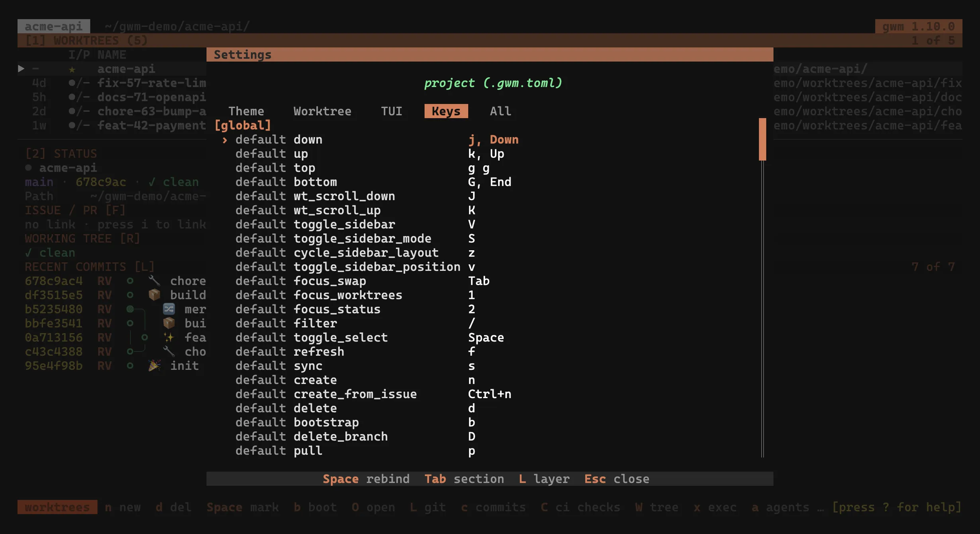Click the package emoji on commit df3515e5
The image size is (980, 534).
[154, 295]
